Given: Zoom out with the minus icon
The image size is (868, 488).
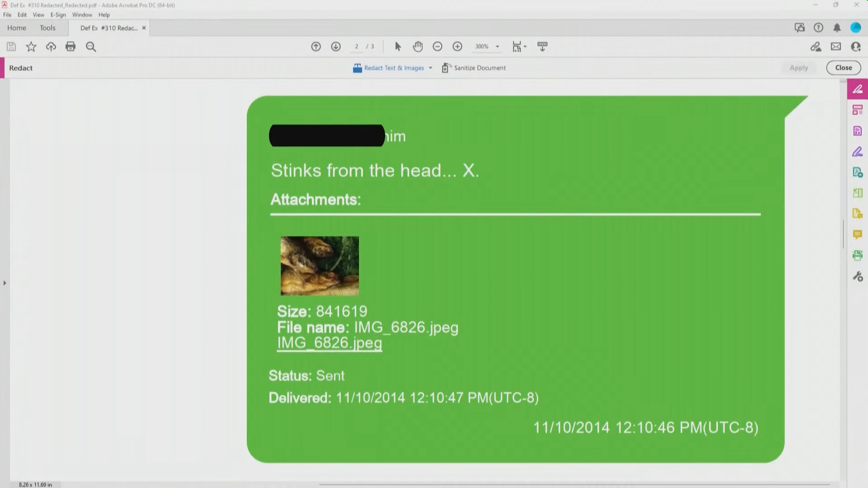Looking at the screenshot, I should coord(437,47).
